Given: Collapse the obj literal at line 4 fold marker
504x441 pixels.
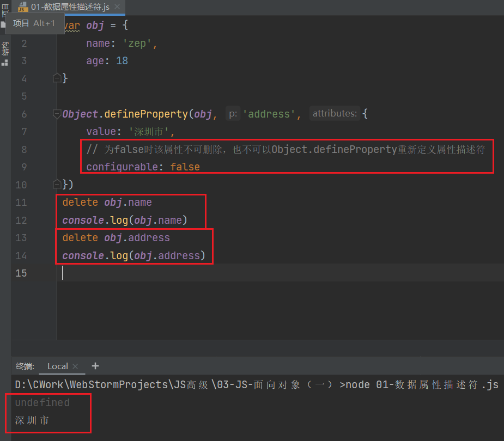Looking at the screenshot, I should [x=57, y=78].
